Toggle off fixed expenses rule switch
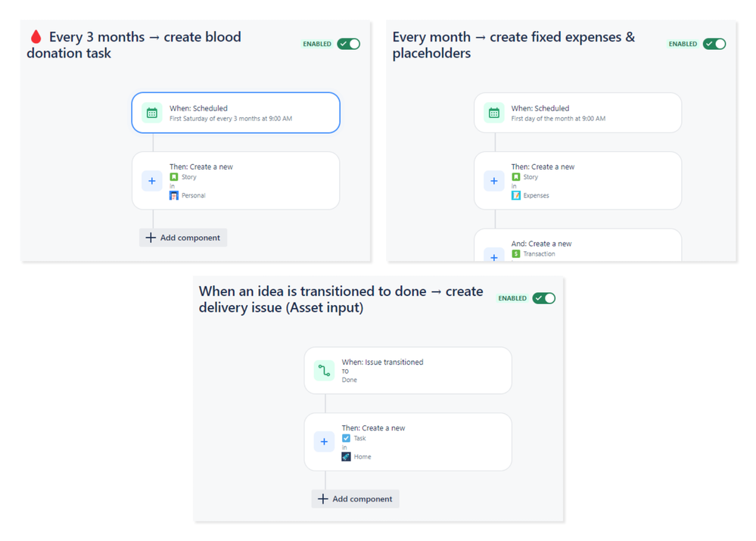Screen dimensions: 756x541 714,44
